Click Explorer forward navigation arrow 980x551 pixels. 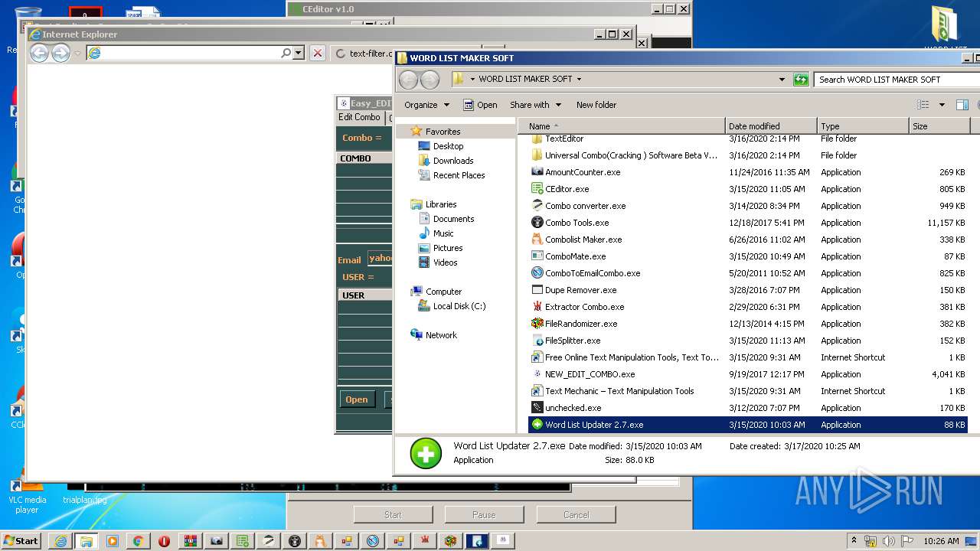430,80
